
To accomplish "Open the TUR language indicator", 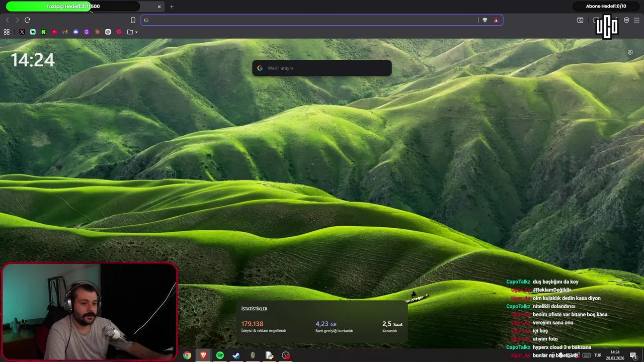I will (598, 355).
